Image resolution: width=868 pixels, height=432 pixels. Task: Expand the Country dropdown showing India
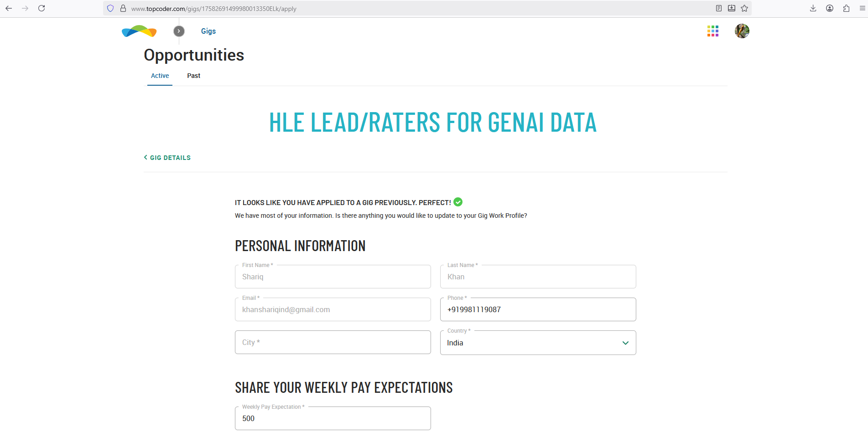tap(538, 343)
